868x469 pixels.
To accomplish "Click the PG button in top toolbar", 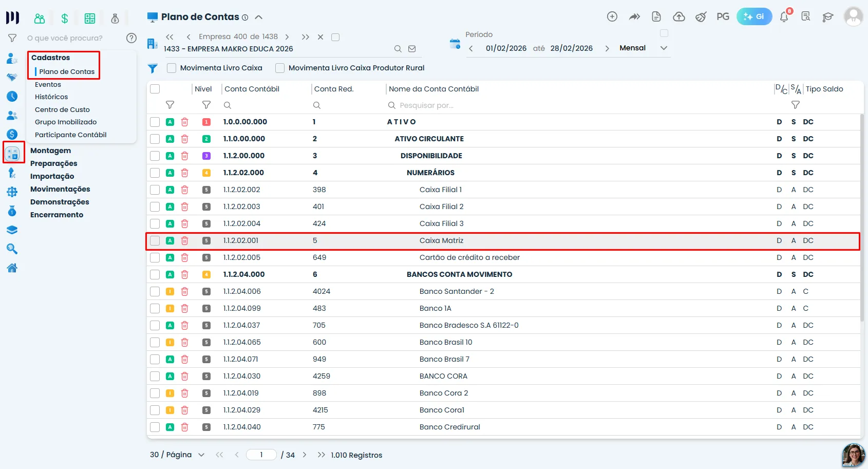I will coord(723,16).
